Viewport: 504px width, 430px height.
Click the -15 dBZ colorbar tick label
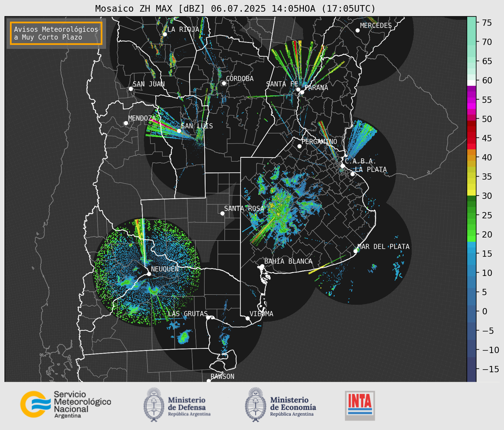(491, 369)
